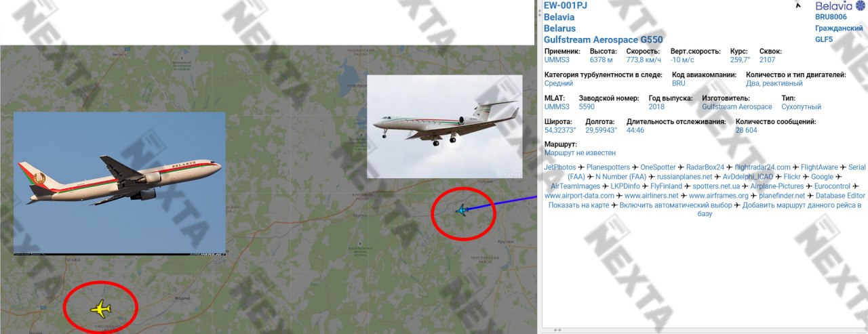
Task: Click the BRU8006 callsign
Action: click(x=831, y=16)
